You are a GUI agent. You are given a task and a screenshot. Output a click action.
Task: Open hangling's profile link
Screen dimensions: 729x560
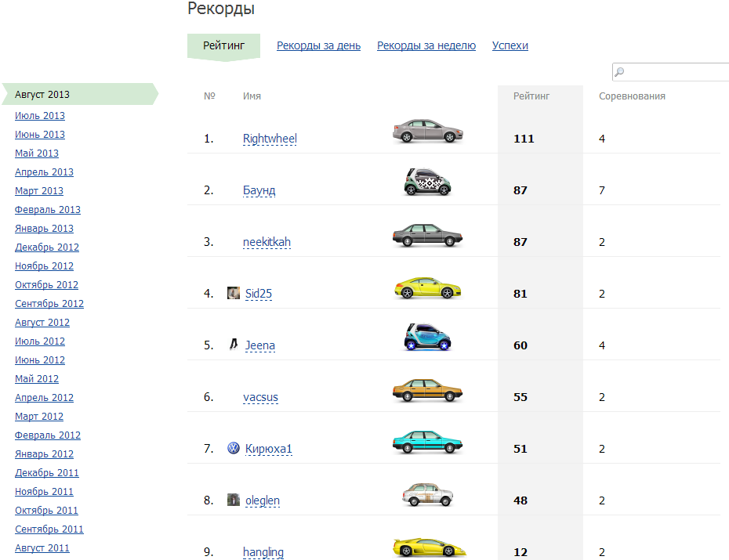pos(263,552)
